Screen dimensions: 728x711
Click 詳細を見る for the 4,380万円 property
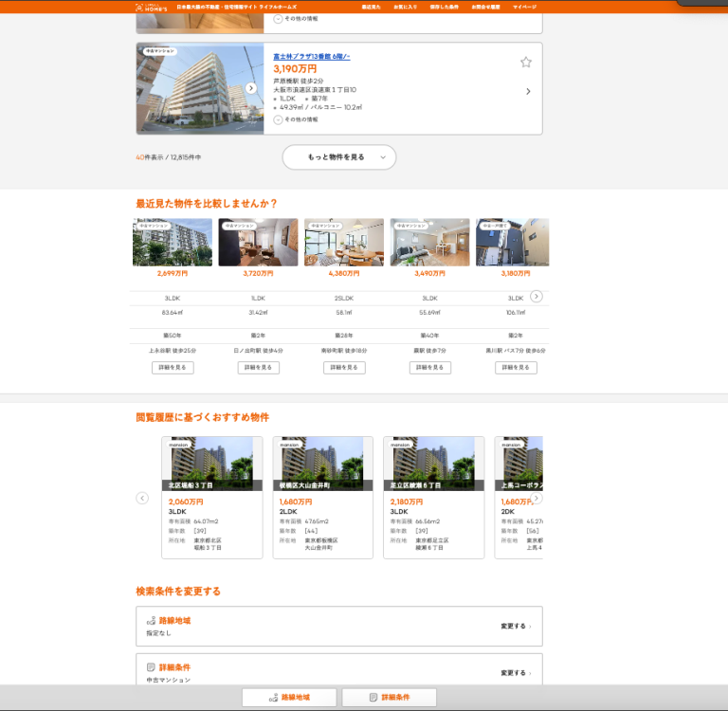[344, 367]
